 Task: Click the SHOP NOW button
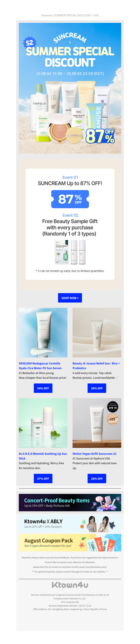70,298
